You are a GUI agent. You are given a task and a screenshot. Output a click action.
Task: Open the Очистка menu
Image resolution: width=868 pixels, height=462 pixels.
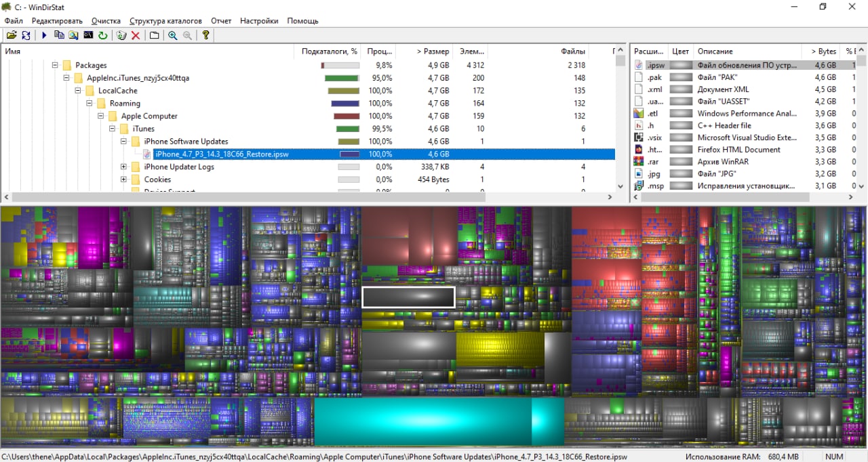106,21
